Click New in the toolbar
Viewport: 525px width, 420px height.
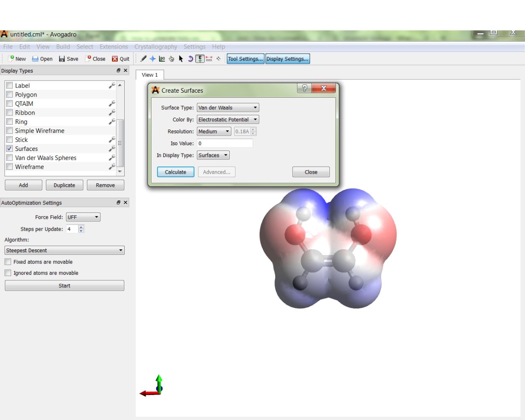point(17,59)
